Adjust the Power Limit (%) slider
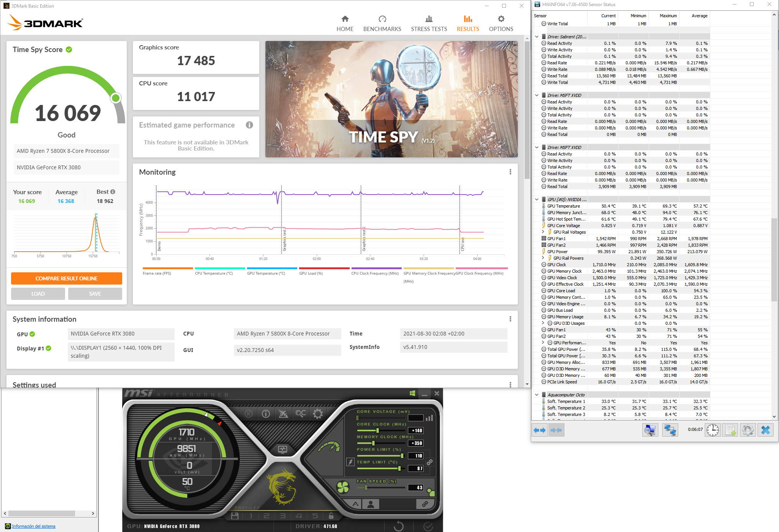This screenshot has width=779, height=532. [x=381, y=456]
